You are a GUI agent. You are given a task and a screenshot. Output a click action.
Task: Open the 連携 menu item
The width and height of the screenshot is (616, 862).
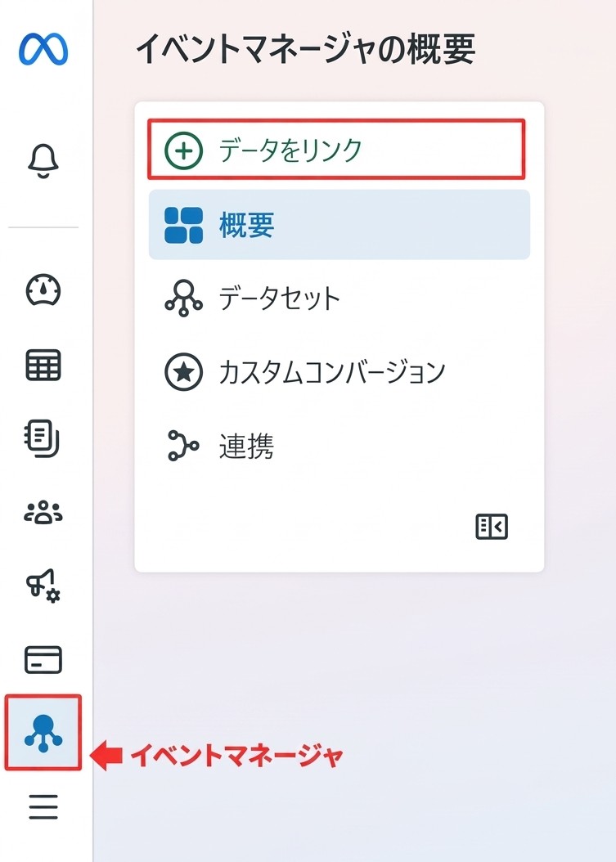click(x=339, y=445)
